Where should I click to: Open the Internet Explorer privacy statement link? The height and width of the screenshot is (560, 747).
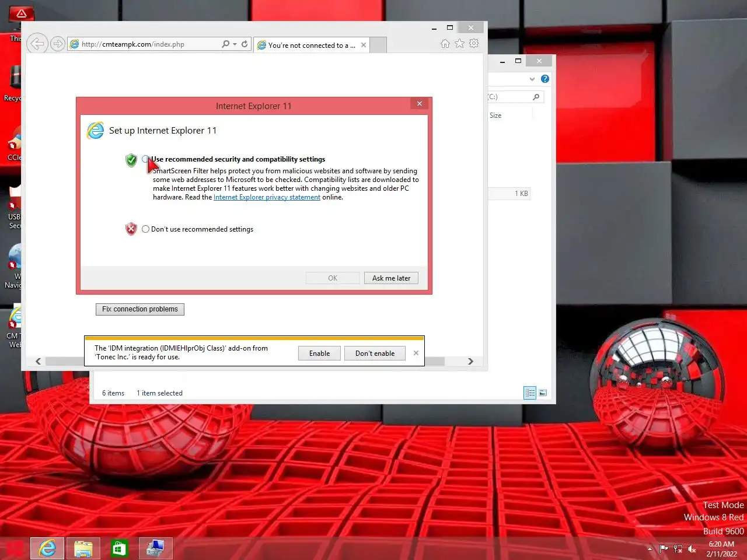[x=267, y=197]
